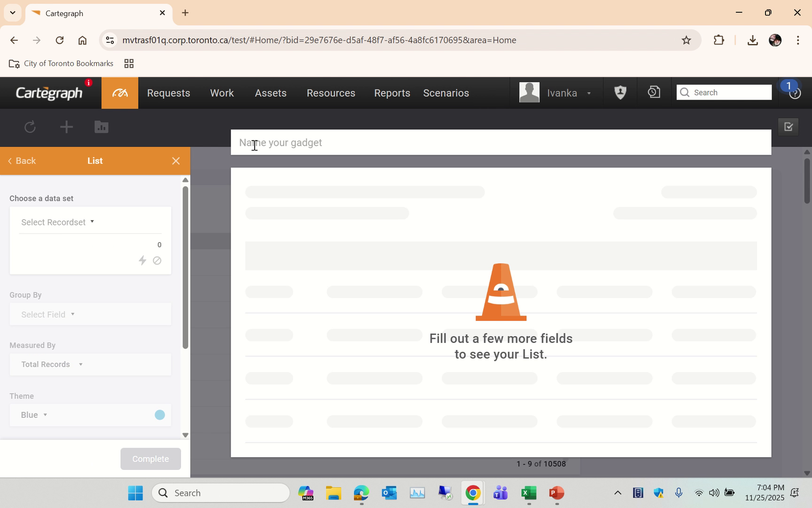Screen dimensions: 812x508
Task: Open the report folder icon in the toolbar
Action: coord(101,127)
